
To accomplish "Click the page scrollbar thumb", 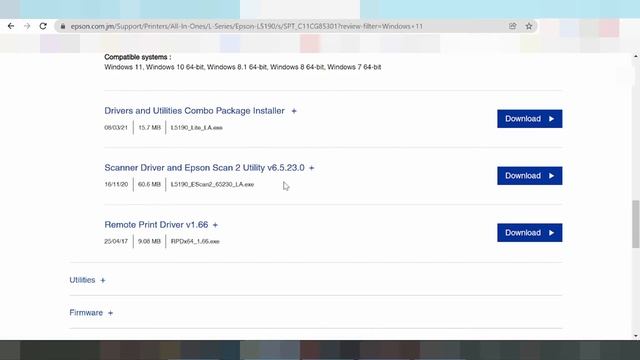I will coord(636,224).
